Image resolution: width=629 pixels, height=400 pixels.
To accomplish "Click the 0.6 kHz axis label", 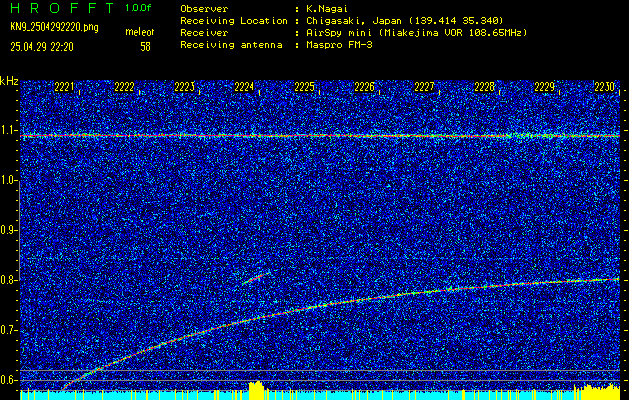I will click(9, 380).
